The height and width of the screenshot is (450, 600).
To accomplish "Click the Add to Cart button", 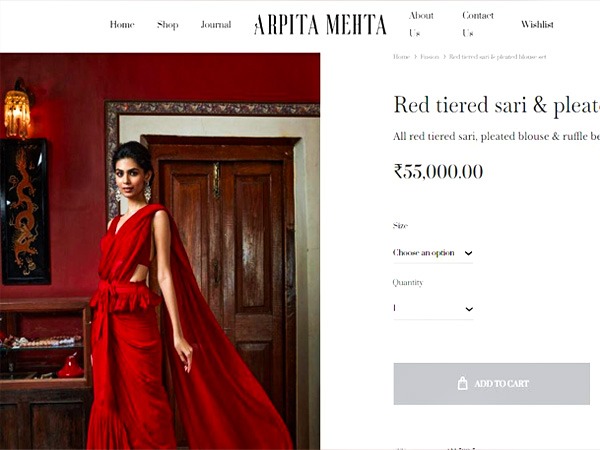I will (491, 384).
